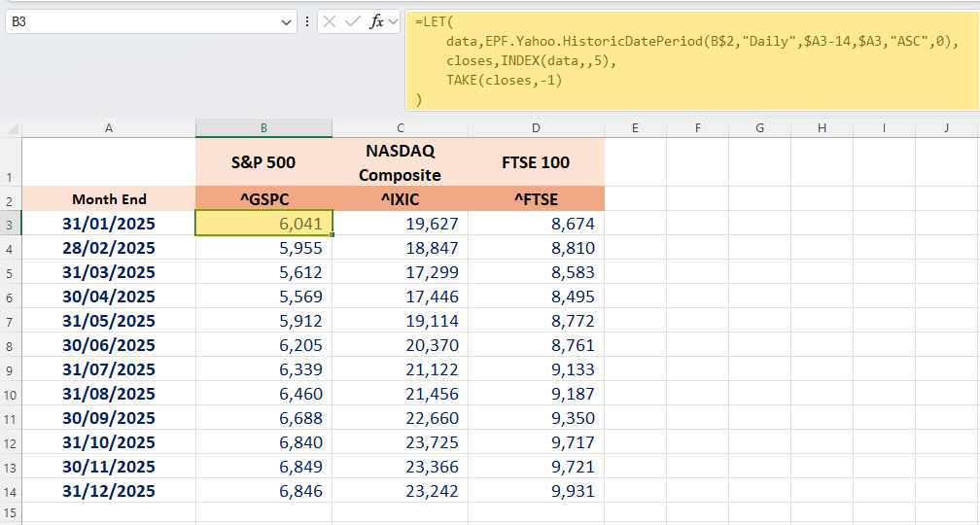Select column B header
The width and height of the screenshot is (980, 525).
[263, 128]
